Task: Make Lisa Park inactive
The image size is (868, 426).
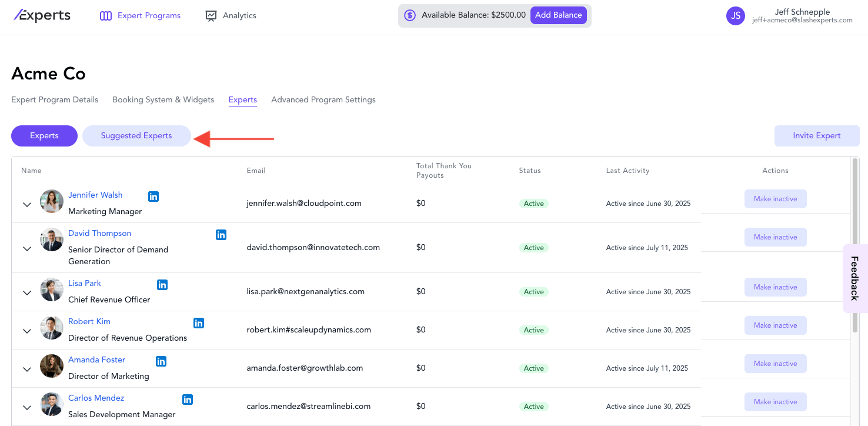Action: (775, 287)
